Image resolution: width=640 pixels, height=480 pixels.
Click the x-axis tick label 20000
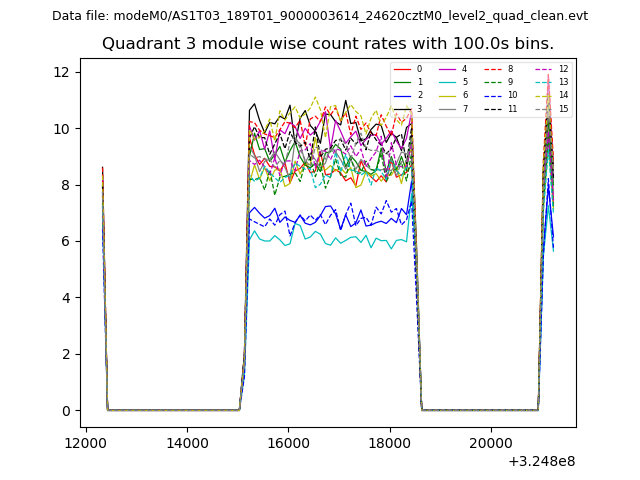(490, 443)
